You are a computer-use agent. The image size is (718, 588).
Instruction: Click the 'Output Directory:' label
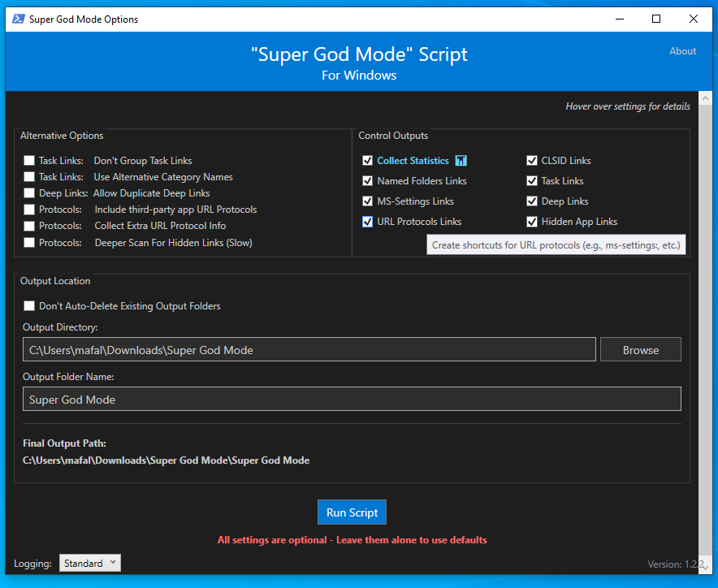[60, 327]
